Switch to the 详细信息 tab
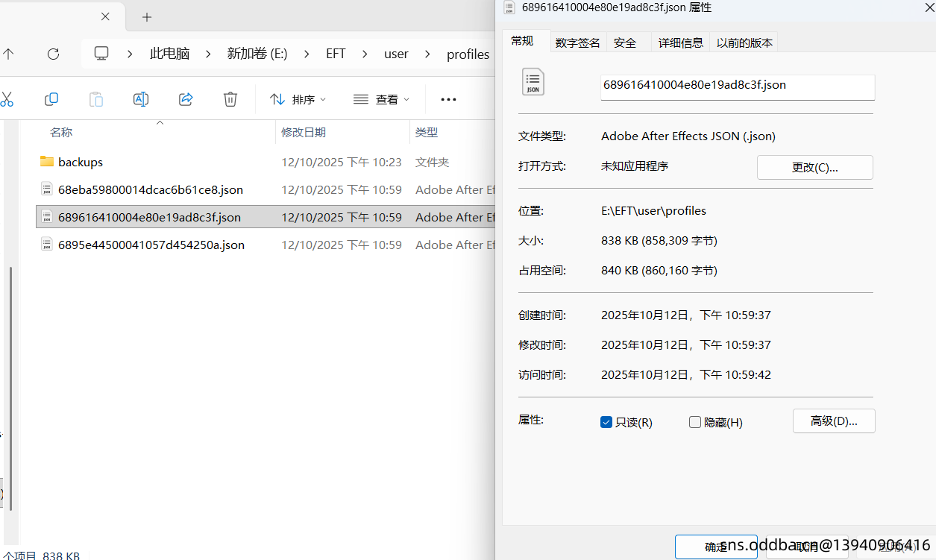The image size is (936, 560). (x=680, y=43)
